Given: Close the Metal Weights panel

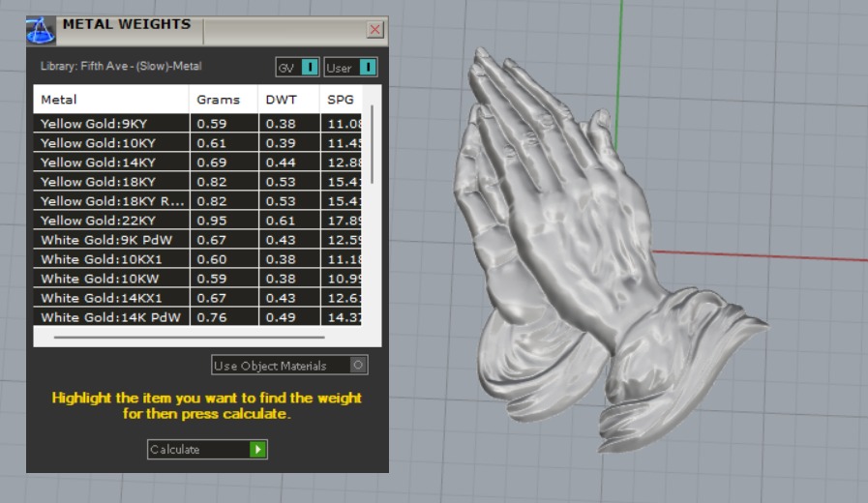Looking at the screenshot, I should (374, 29).
